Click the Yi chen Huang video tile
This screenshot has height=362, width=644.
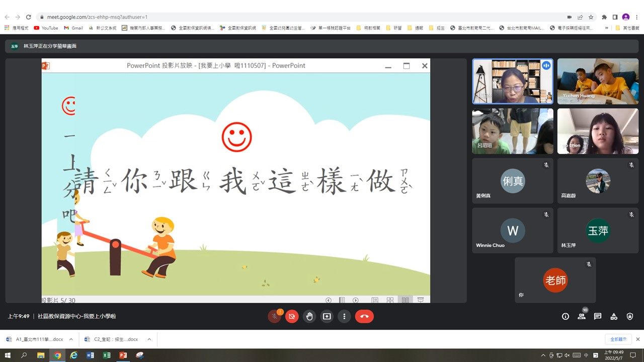[598, 81]
